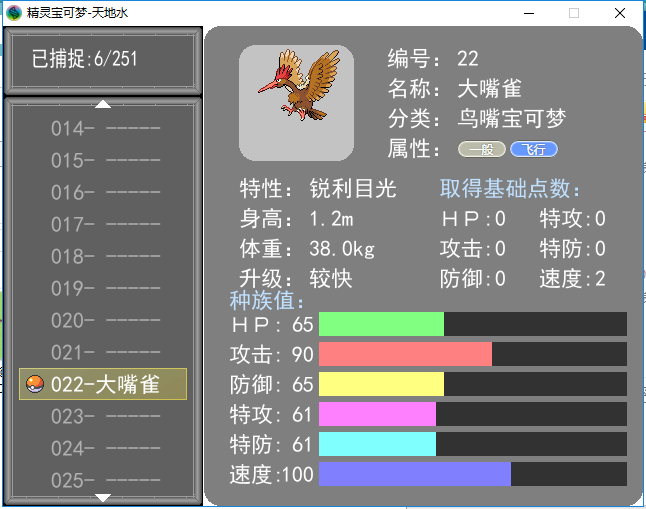Select list entry 021
646x509 pixels.
[x=105, y=352]
